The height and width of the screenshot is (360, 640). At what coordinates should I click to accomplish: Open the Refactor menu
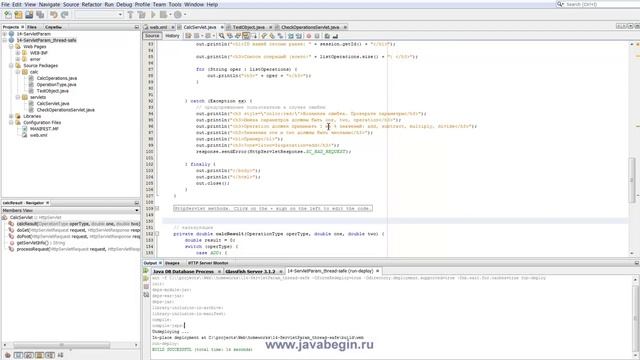point(91,4)
